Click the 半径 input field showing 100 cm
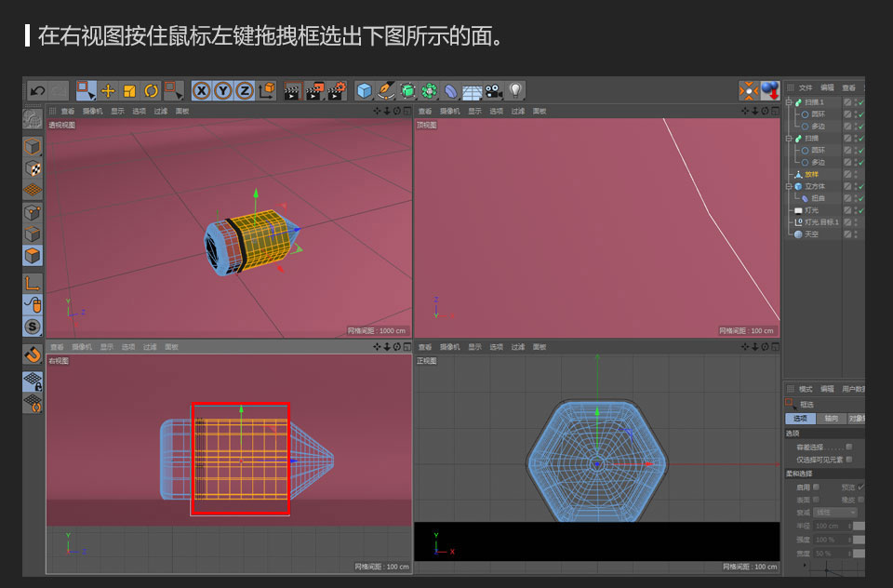This screenshot has width=893, height=588. [x=829, y=525]
